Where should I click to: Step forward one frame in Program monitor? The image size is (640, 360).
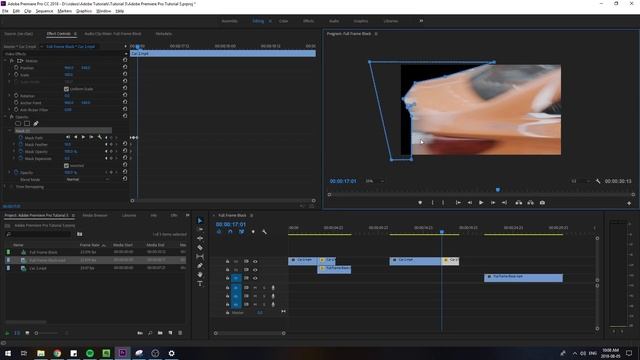point(493,202)
